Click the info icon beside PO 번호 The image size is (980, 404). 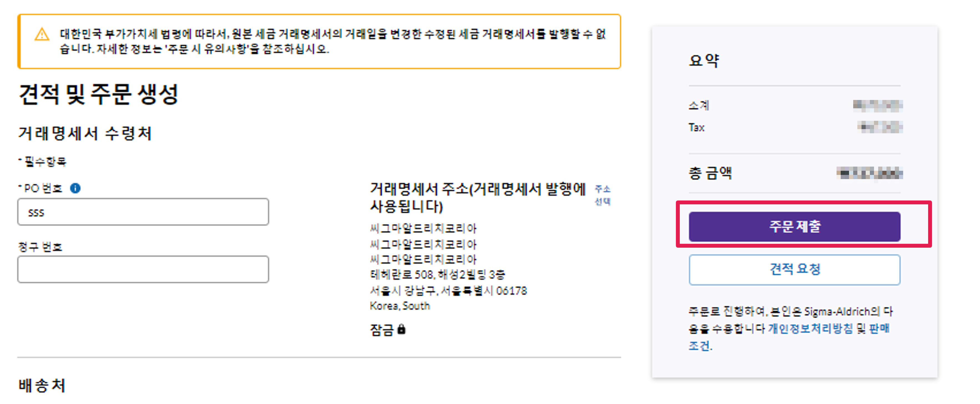[x=75, y=188]
